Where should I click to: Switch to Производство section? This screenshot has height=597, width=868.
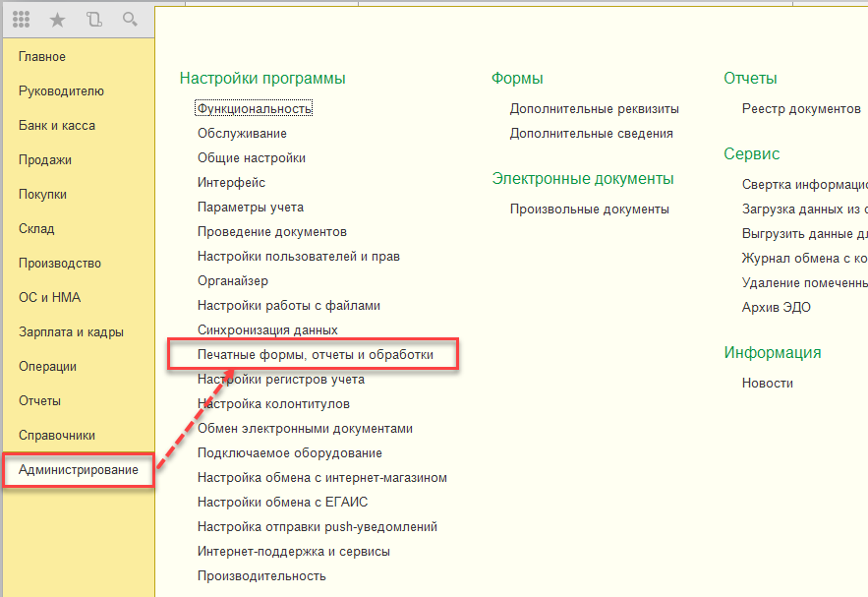tap(60, 263)
